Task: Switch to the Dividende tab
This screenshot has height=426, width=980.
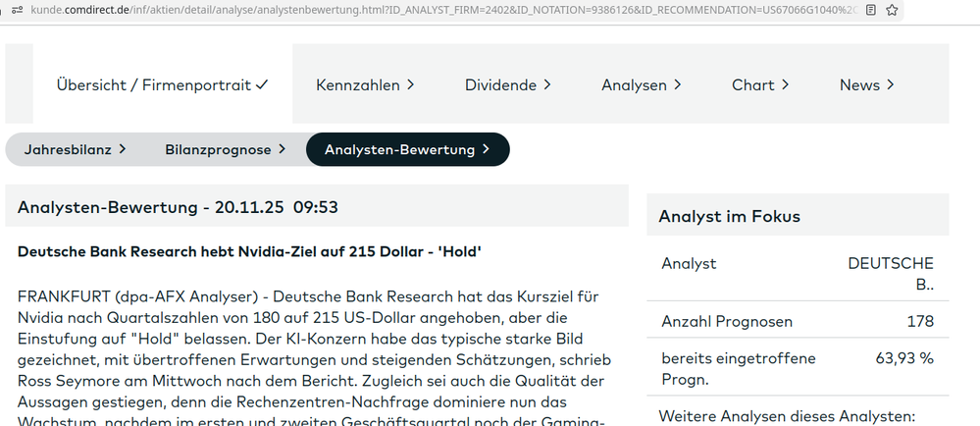Action: coord(507,85)
